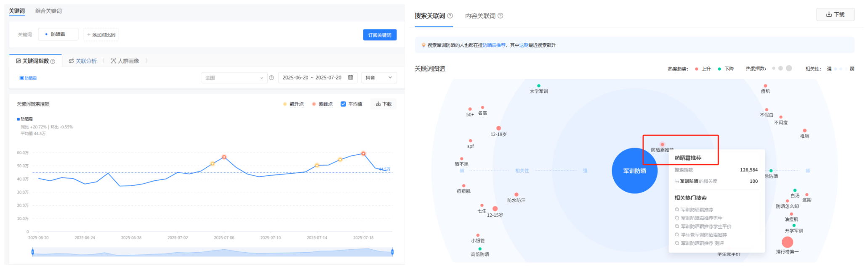Open the 人群画像 tab
Screen dimensions: 868x269
tap(125, 61)
